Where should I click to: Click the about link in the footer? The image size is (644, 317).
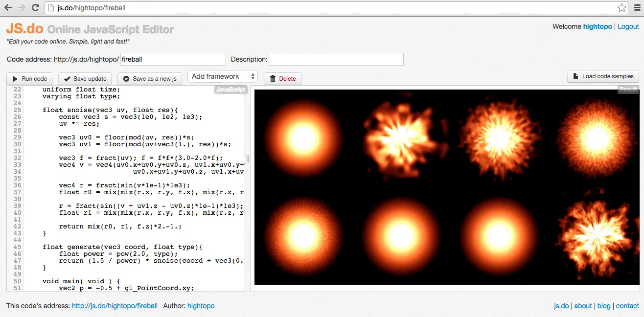pyautogui.click(x=583, y=305)
